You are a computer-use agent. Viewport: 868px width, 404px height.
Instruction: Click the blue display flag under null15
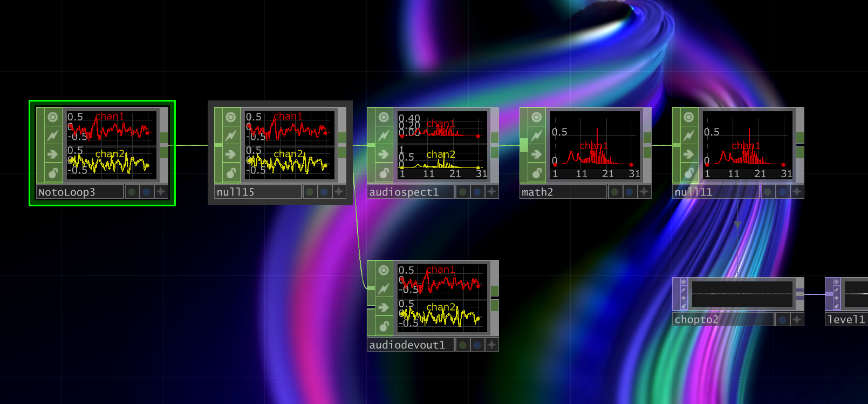click(324, 192)
